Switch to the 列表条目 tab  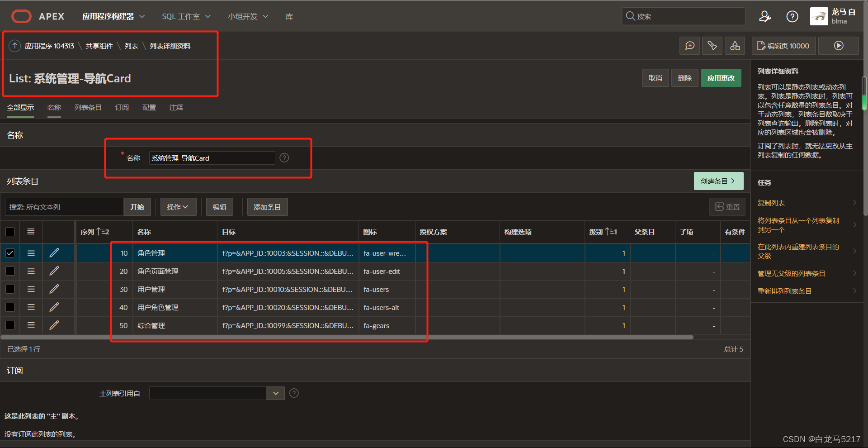click(88, 108)
